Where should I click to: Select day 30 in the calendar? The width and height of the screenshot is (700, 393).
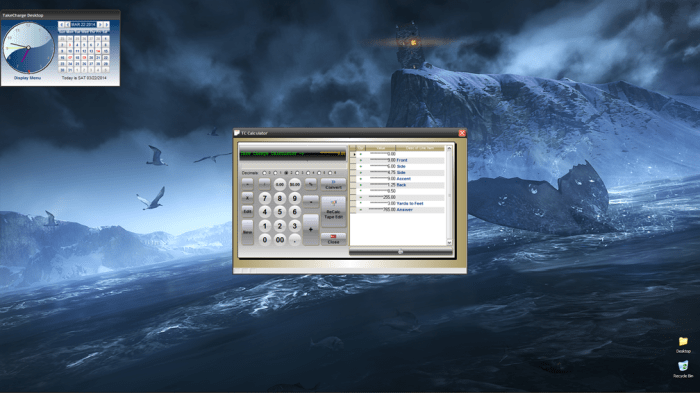click(x=62, y=70)
